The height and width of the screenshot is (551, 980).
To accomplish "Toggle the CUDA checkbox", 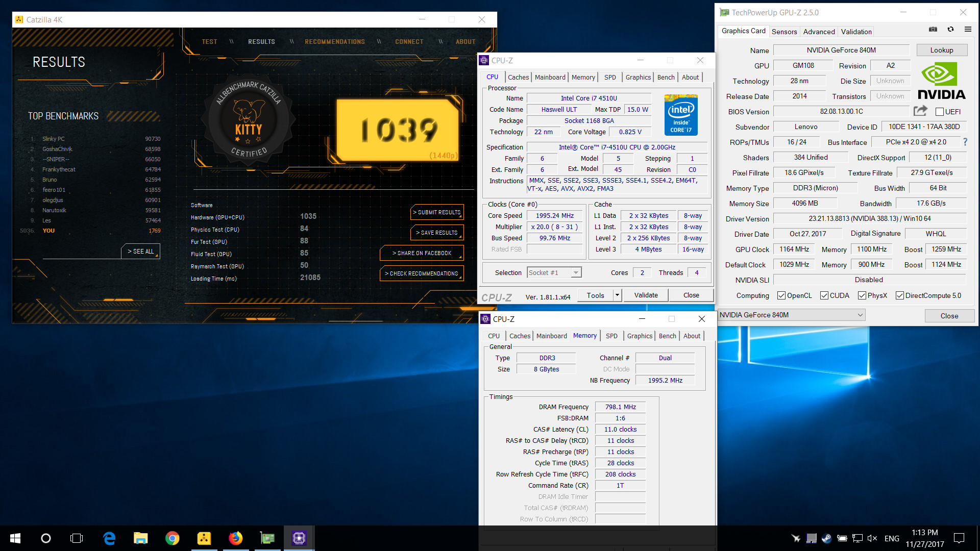I will coord(824,295).
